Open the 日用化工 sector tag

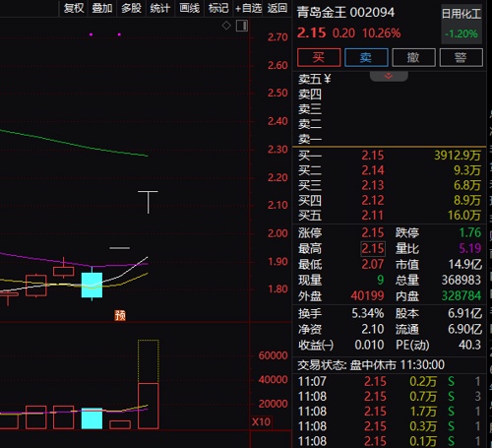pos(461,15)
